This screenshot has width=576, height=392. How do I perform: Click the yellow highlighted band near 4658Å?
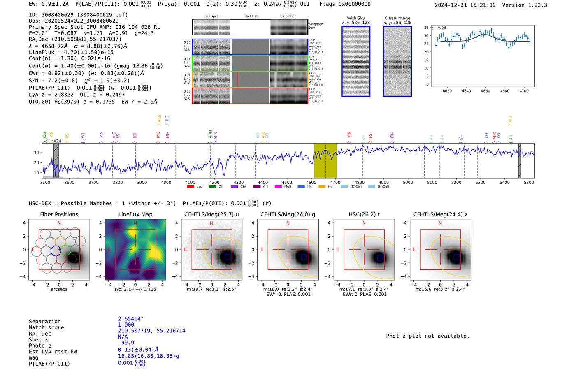click(325, 160)
